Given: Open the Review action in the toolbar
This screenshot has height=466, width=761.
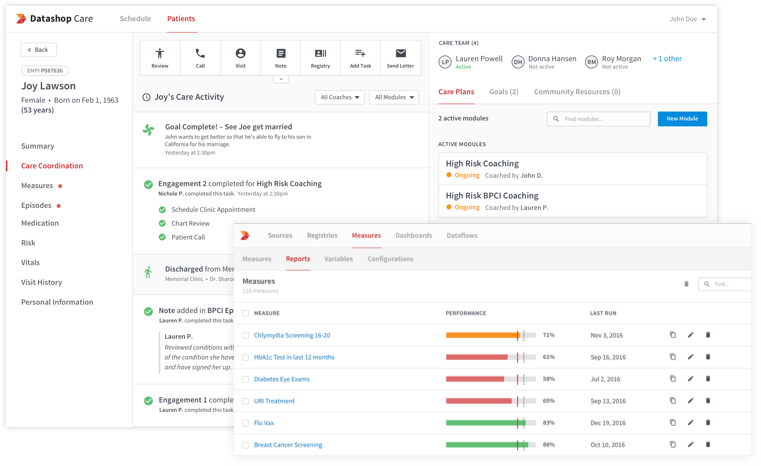Looking at the screenshot, I should pyautogui.click(x=160, y=58).
